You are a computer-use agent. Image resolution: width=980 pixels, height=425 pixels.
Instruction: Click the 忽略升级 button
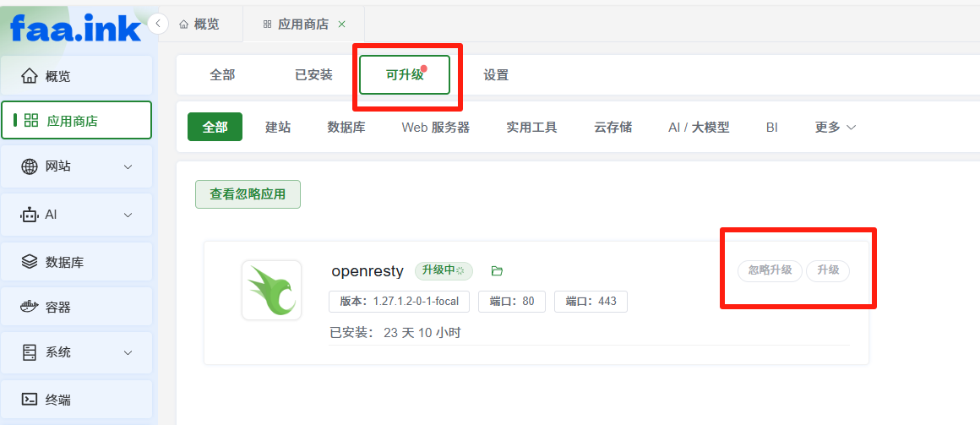pos(770,270)
